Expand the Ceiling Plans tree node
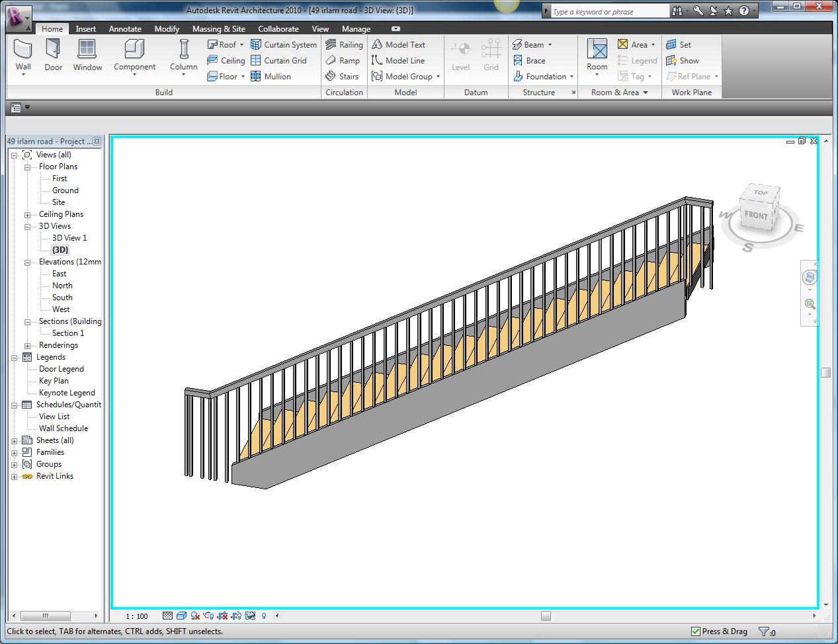 click(x=28, y=215)
